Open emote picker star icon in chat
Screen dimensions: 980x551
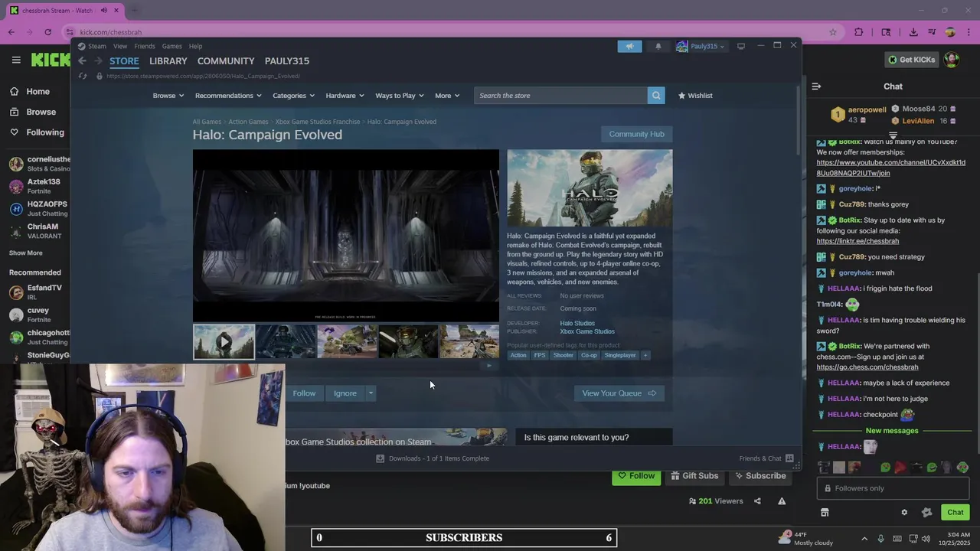point(926,513)
